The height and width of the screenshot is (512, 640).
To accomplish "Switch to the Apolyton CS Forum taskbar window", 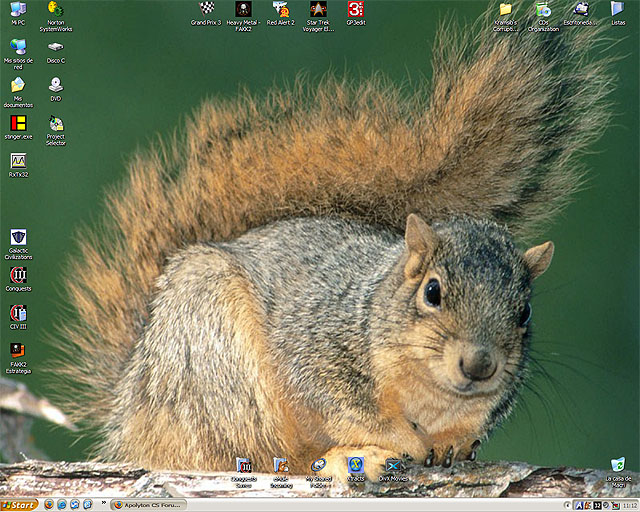I will click(148, 505).
